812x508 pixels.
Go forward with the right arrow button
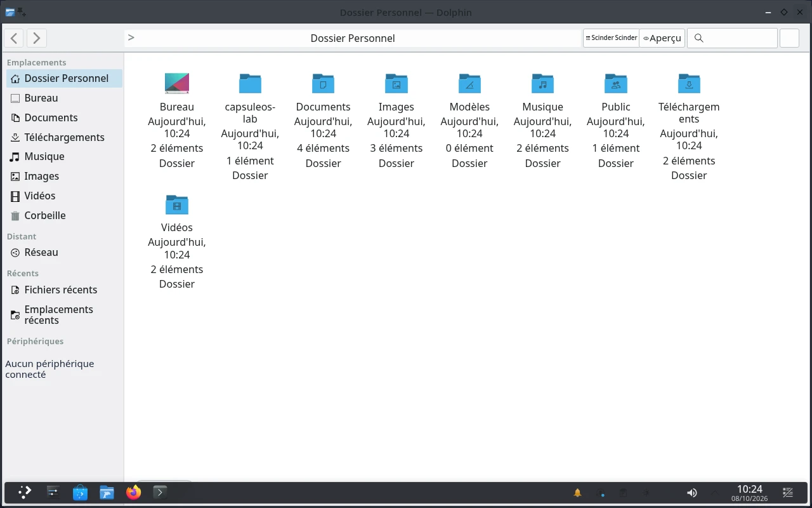click(x=37, y=38)
